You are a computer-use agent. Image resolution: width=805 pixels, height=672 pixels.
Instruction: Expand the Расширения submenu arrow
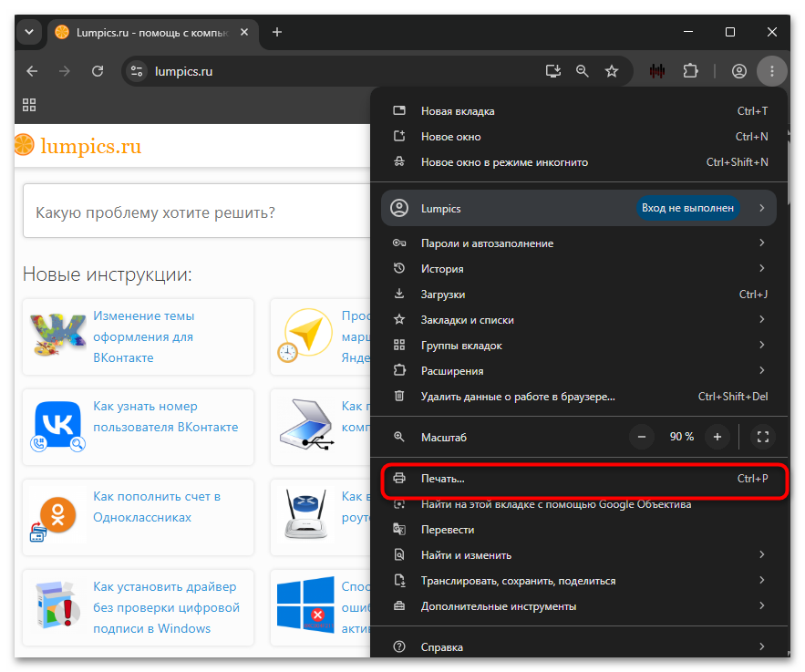[x=762, y=370]
